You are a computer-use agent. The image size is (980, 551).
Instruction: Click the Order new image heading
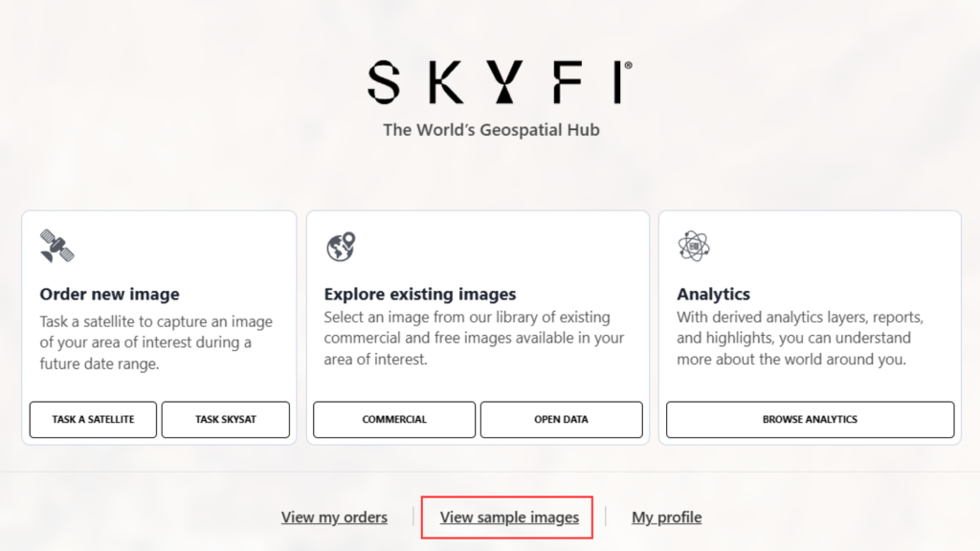[x=109, y=295]
